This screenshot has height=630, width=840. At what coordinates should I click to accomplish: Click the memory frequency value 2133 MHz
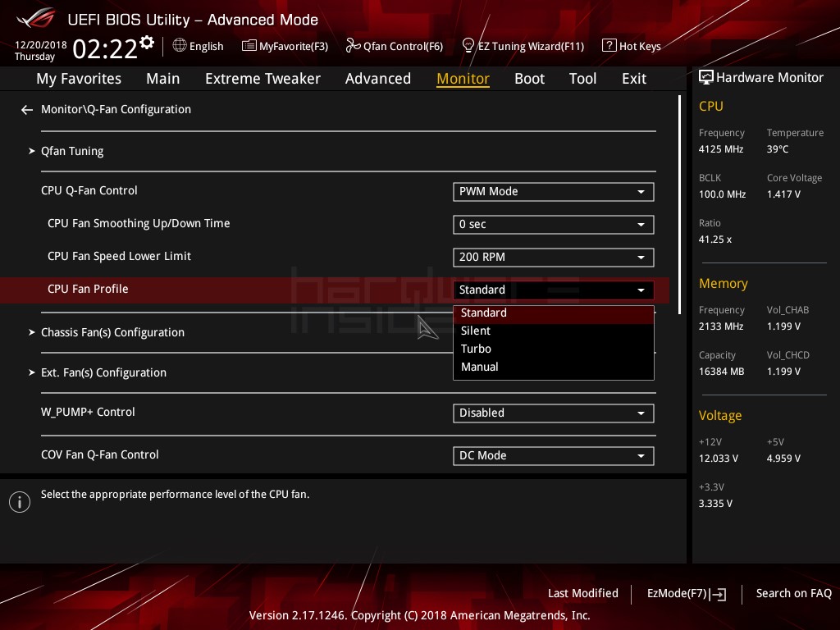720,326
